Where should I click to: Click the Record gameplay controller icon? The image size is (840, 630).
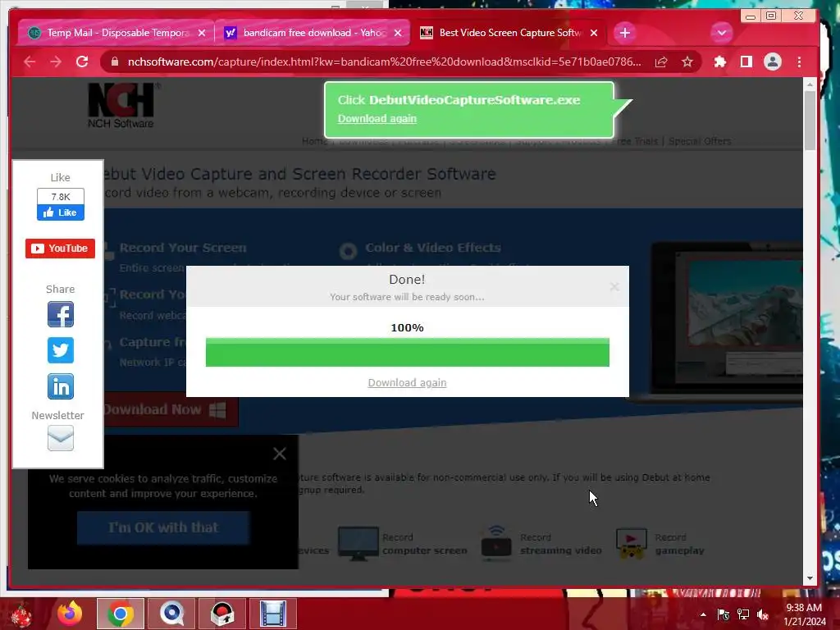(x=632, y=543)
